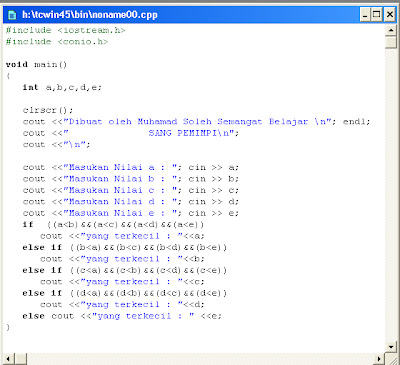400x365 pixels.
Task: Click the 'yang terkecil' line ending '<<c;'
Action: click(x=122, y=281)
